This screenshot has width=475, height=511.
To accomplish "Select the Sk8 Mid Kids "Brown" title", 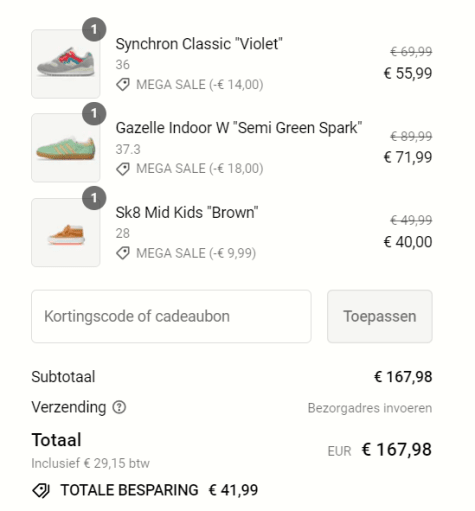I will (x=187, y=213).
